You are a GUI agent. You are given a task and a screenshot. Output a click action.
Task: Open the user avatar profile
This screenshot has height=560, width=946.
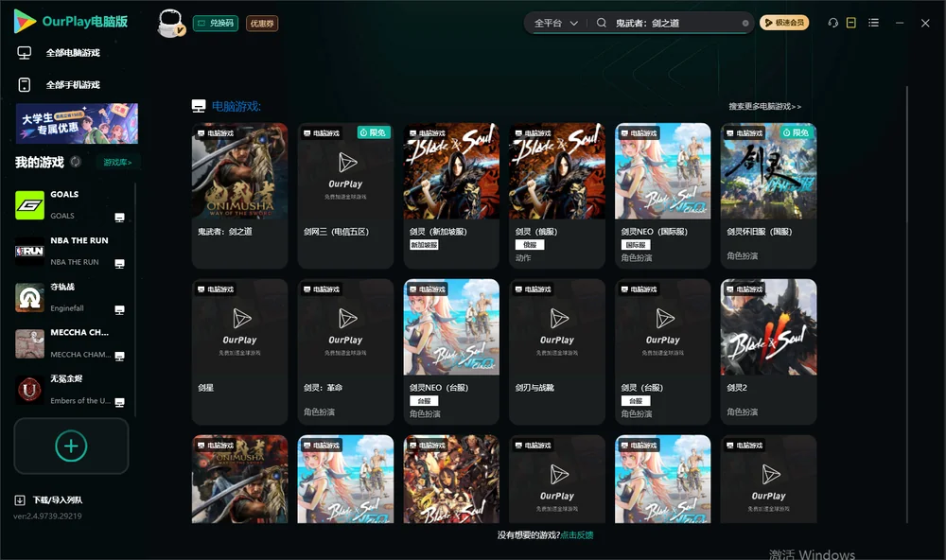(170, 24)
